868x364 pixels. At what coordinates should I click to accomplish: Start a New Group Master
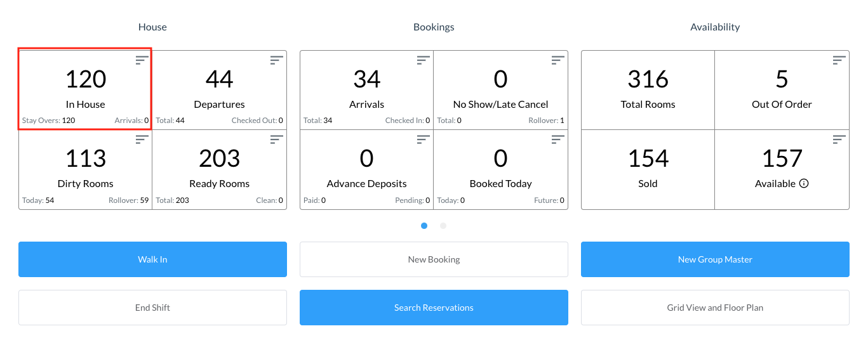[715, 259]
